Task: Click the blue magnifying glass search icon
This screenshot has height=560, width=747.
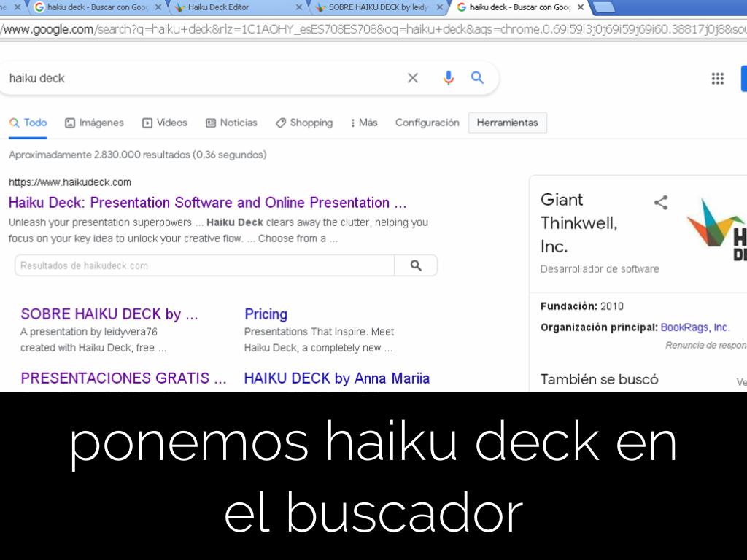Action: point(478,78)
